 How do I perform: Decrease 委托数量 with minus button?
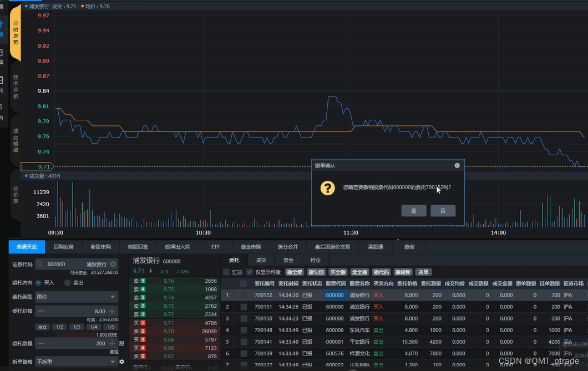click(x=41, y=343)
